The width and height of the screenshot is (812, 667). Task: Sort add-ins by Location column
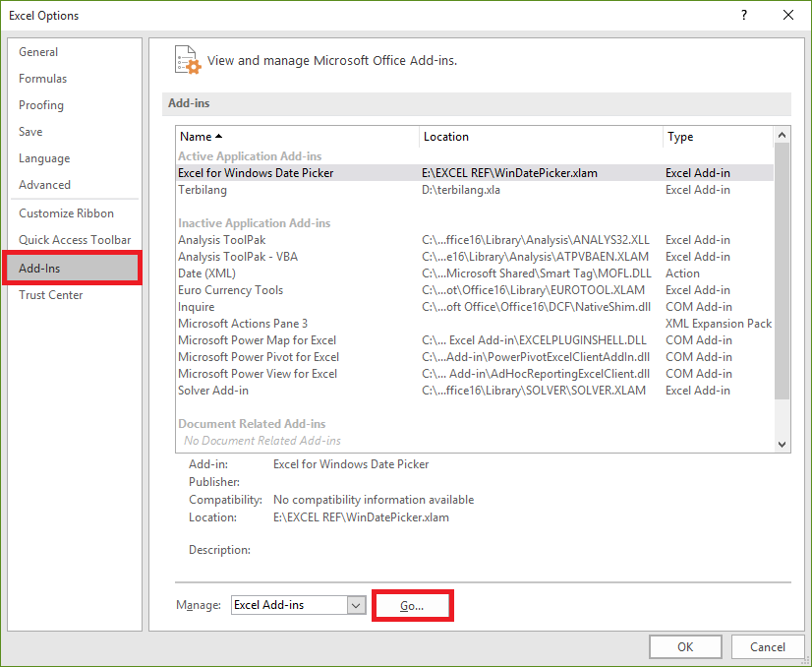pyautogui.click(x=541, y=137)
